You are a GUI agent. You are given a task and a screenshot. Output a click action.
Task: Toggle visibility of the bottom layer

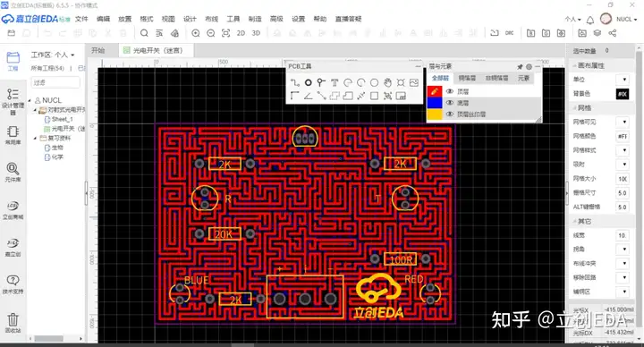[450, 103]
